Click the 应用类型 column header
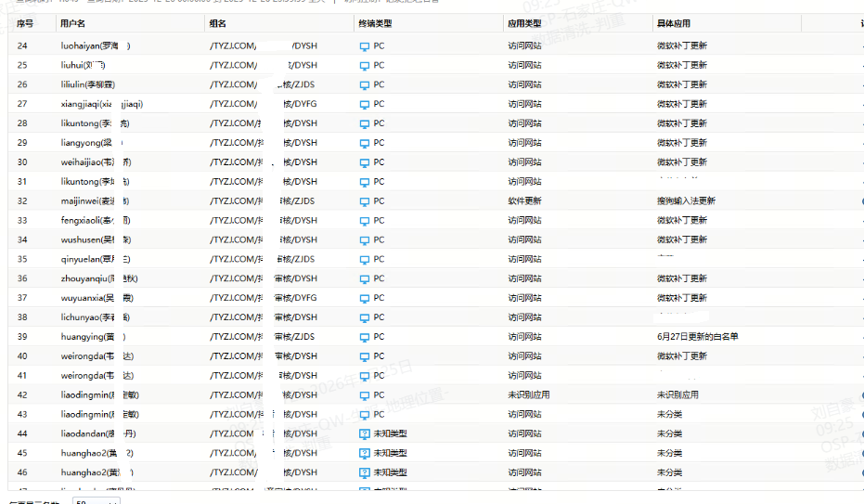 (x=524, y=21)
